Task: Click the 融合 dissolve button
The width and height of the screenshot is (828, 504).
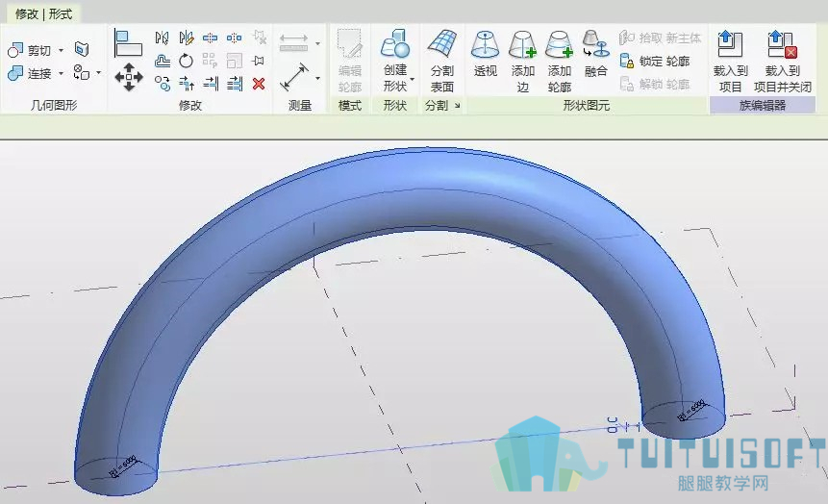Action: point(595,55)
